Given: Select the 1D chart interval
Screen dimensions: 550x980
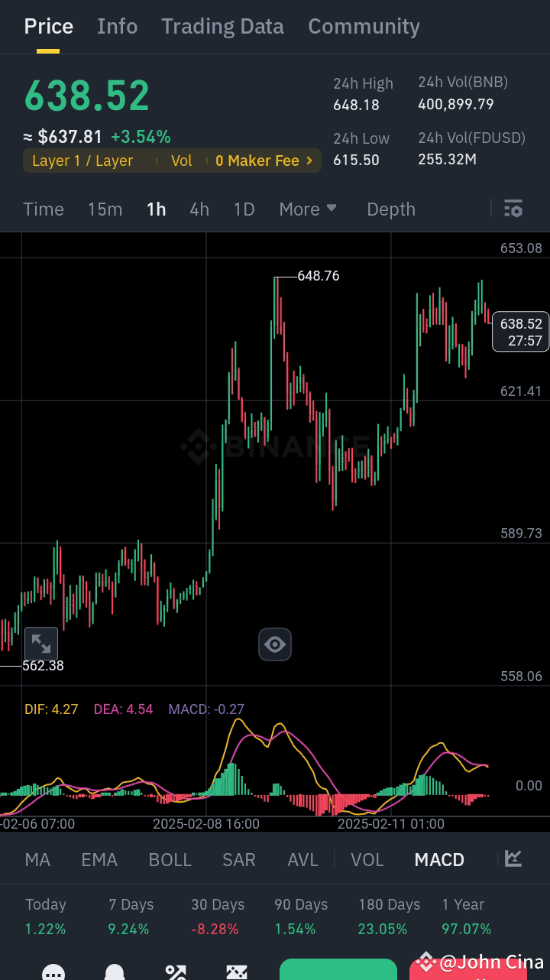Looking at the screenshot, I should (244, 209).
